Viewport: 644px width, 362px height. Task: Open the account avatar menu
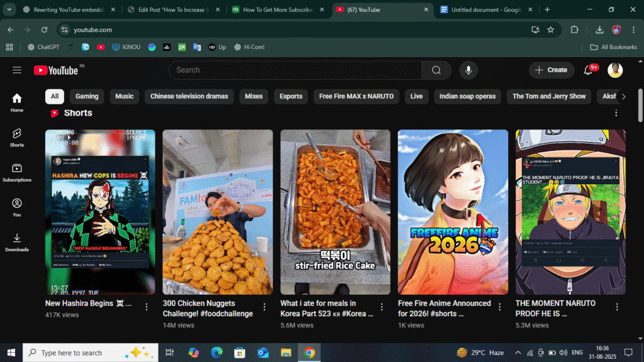pos(615,70)
